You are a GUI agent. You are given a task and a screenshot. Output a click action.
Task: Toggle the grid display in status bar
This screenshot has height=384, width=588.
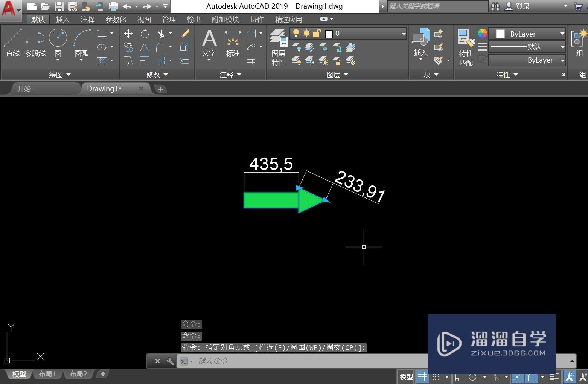pyautogui.click(x=422, y=377)
